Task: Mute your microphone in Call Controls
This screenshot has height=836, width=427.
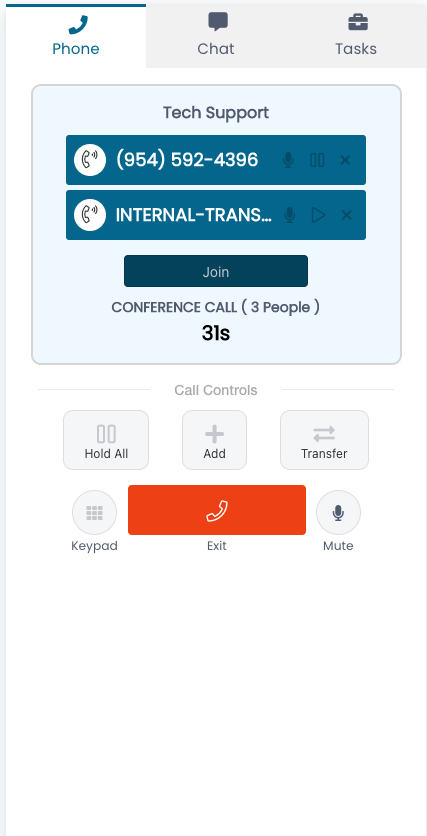Action: [x=338, y=512]
